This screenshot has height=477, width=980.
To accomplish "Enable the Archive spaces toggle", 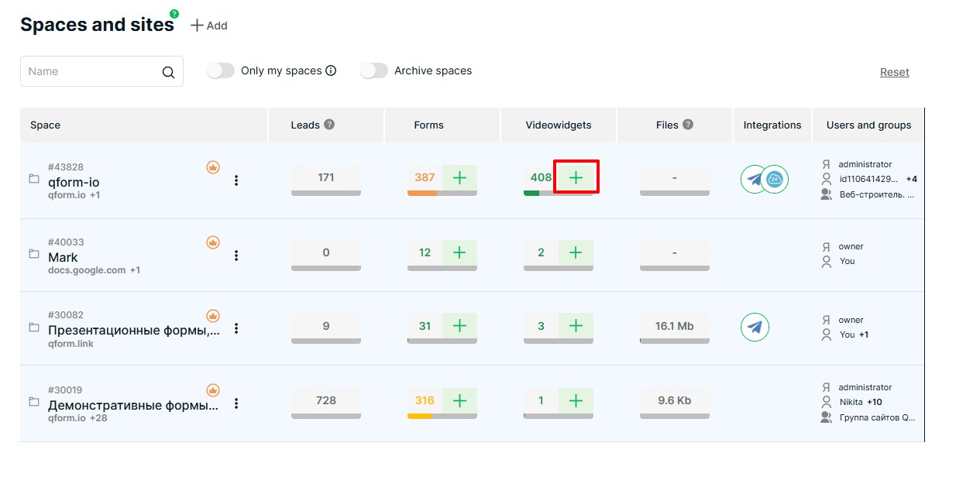I will pos(374,71).
